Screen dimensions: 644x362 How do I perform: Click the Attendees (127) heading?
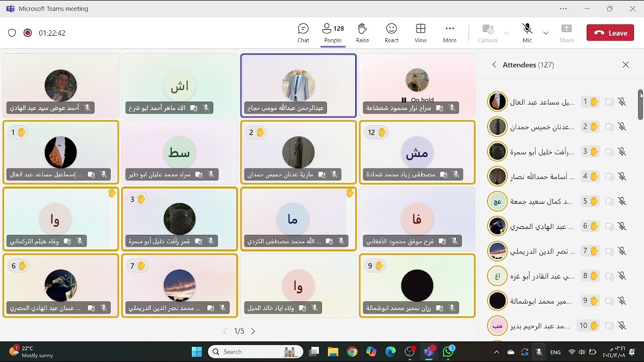pos(528,65)
